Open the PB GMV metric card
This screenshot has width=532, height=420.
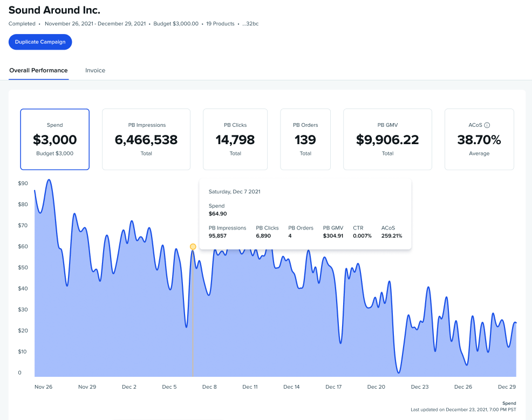(x=387, y=139)
